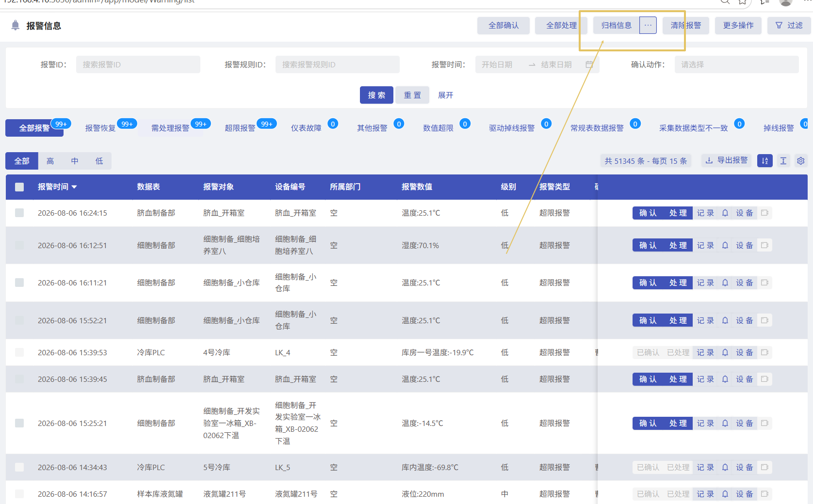Check the 2026-08-06 15:25:21 row checkbox
Screen dimensions: 813x504
click(x=19, y=423)
